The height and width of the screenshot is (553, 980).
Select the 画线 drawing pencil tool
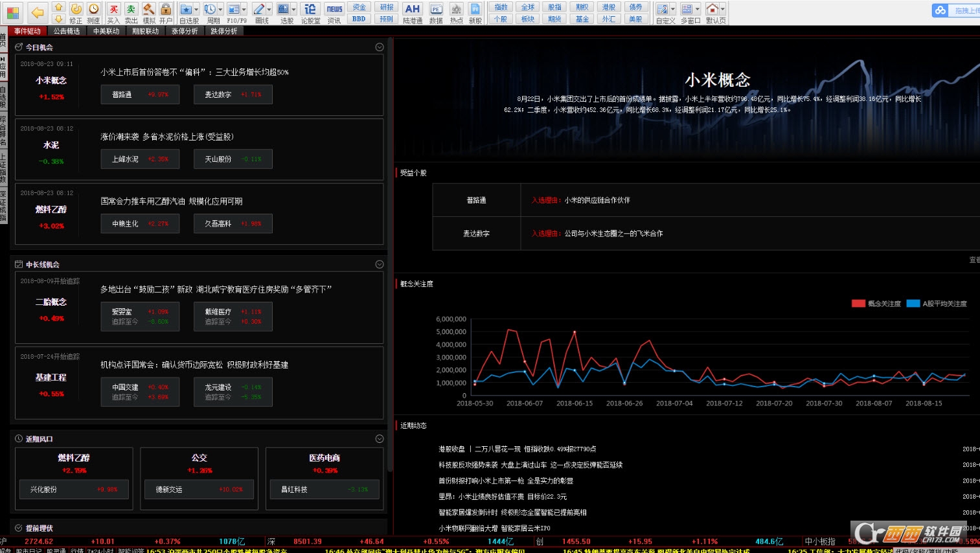coord(258,9)
